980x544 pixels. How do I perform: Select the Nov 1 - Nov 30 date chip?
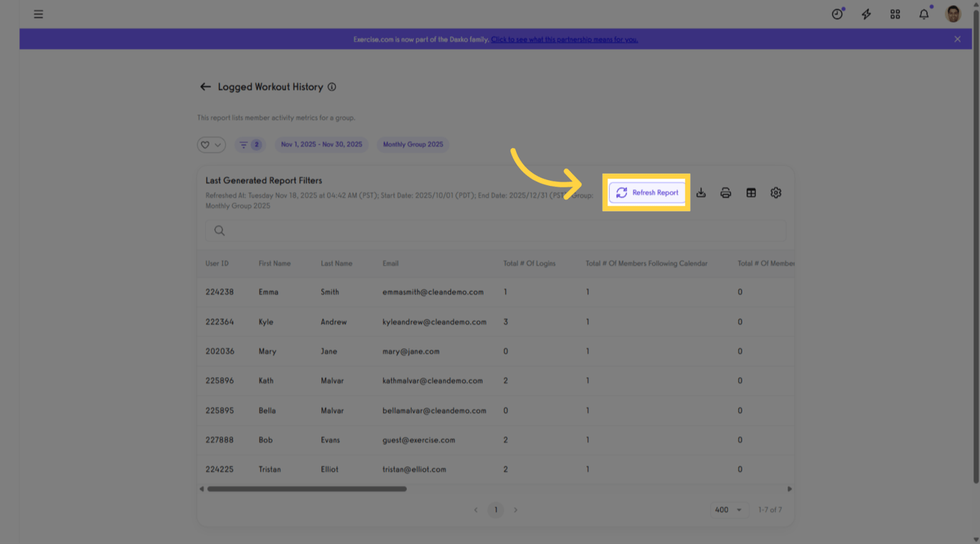pyautogui.click(x=321, y=145)
